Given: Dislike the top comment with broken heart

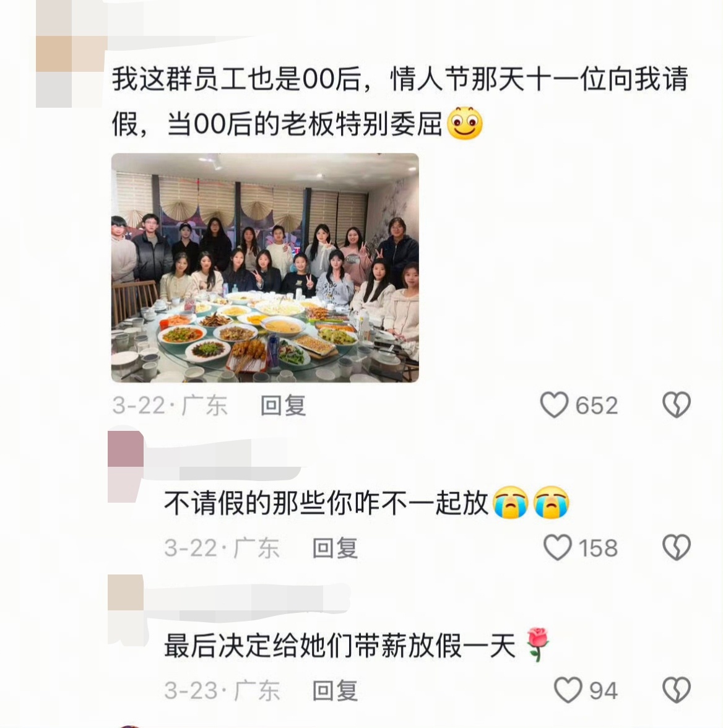Looking at the screenshot, I should click(677, 405).
